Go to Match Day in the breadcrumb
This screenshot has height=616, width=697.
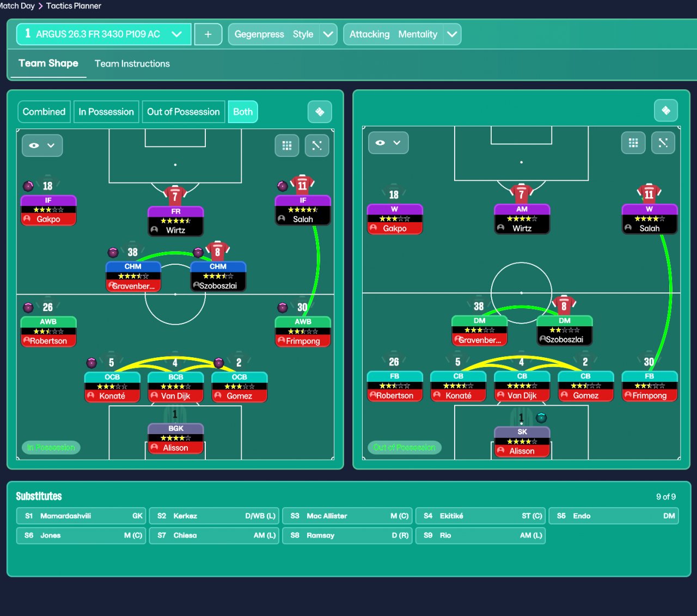coord(17,5)
